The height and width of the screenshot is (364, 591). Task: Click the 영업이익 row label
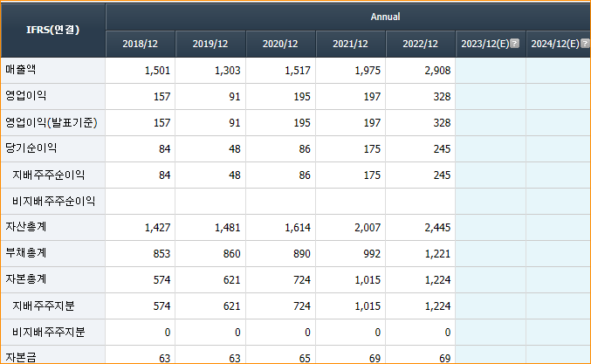(25, 96)
